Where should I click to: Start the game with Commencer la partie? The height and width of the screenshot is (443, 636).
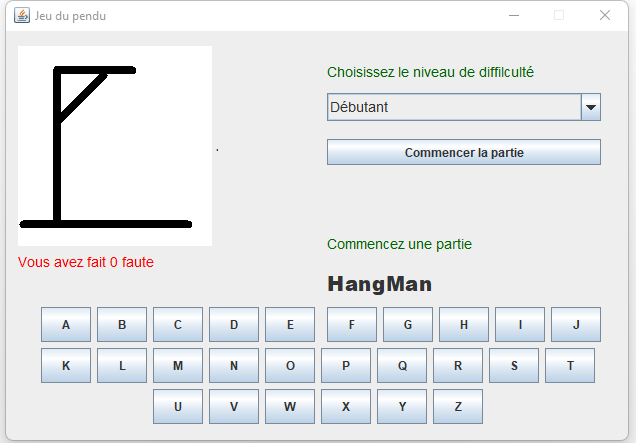(464, 152)
